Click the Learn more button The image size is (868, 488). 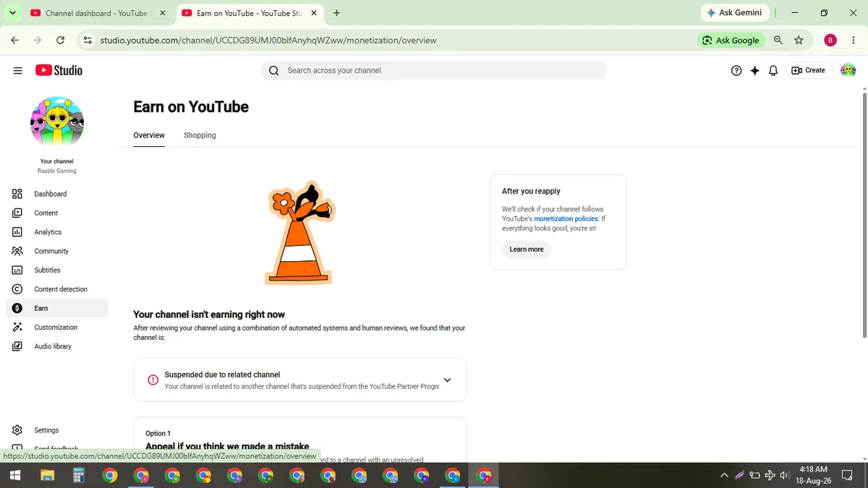[x=526, y=249]
